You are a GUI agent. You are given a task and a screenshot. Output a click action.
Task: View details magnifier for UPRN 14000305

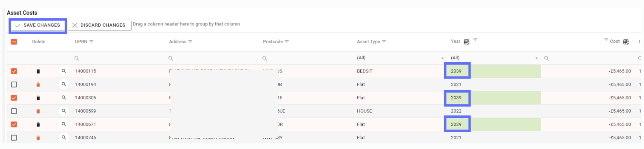[64, 98]
